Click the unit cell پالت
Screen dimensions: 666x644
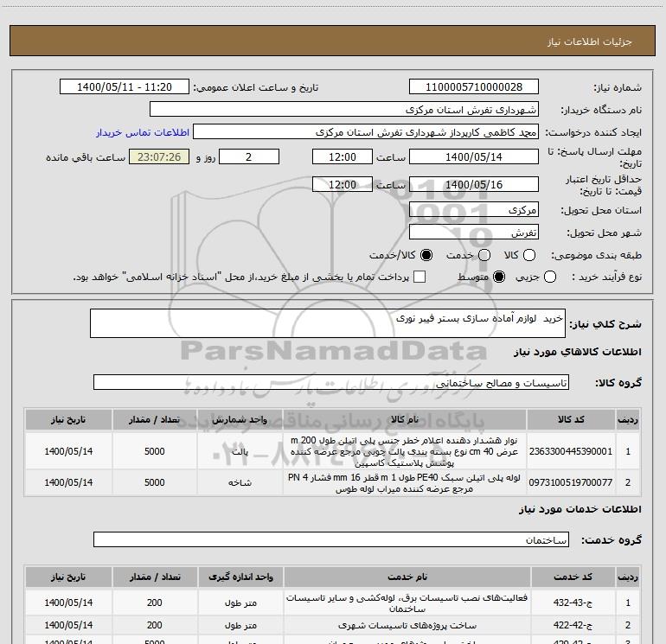[x=240, y=451]
